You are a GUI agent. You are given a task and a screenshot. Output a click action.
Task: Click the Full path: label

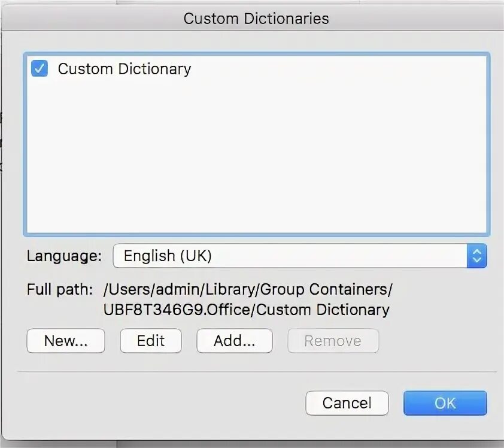[60, 289]
